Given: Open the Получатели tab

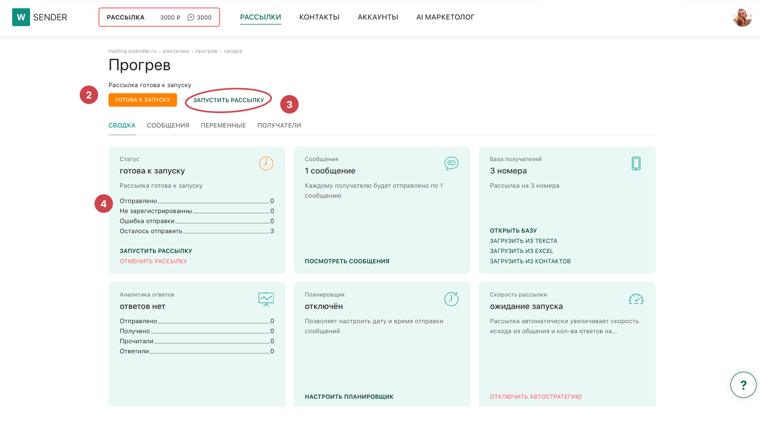Looking at the screenshot, I should coord(279,125).
